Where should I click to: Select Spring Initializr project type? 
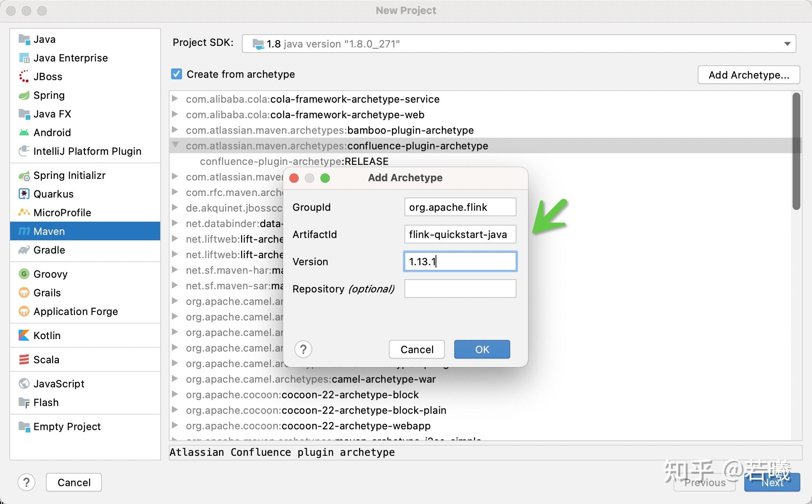pyautogui.click(x=69, y=175)
